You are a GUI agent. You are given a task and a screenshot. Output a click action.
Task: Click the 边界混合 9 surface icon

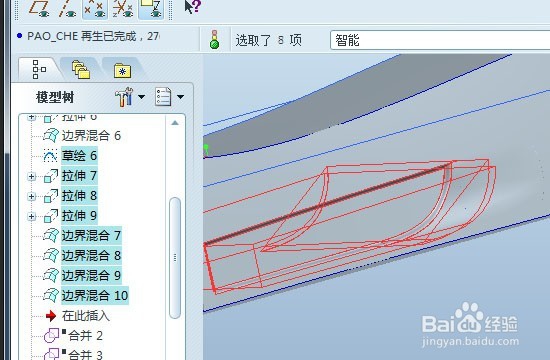tap(51, 275)
